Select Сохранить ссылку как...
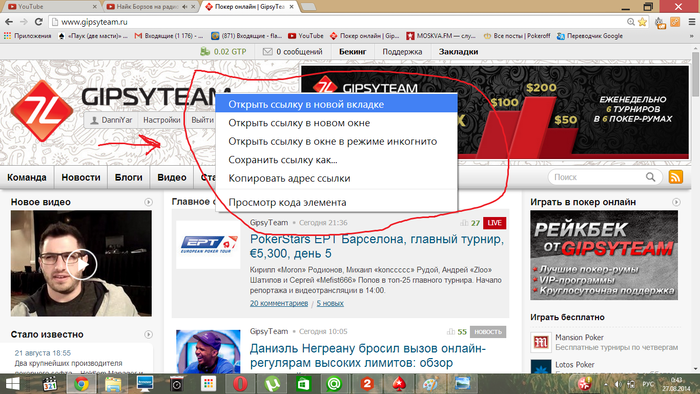Screen dimensions: 700x394 point(336,160)
